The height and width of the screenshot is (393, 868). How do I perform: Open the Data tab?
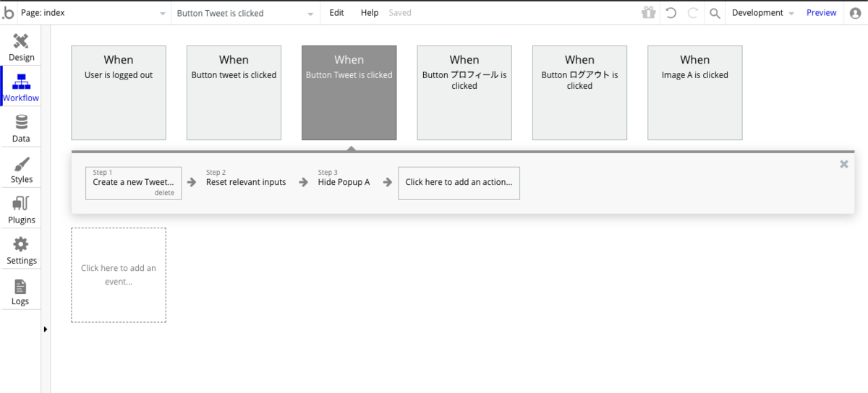pyautogui.click(x=21, y=129)
